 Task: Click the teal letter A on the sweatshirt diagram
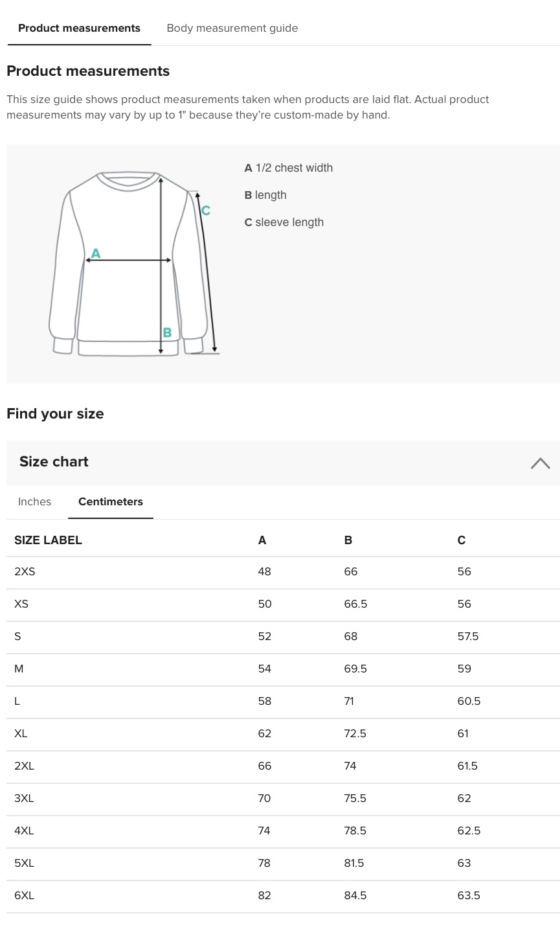pyautogui.click(x=96, y=253)
